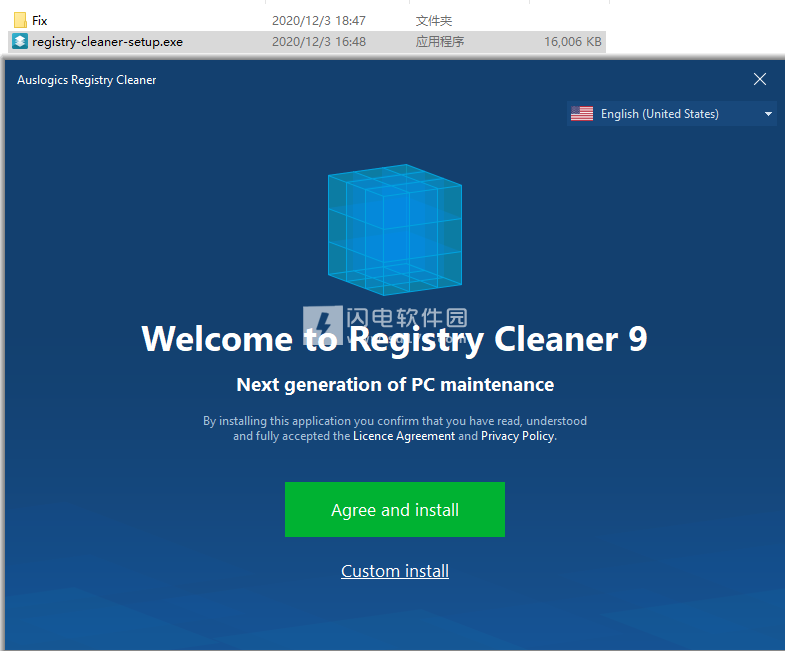
Task: Open the Licence Agreement link
Action: pos(404,436)
